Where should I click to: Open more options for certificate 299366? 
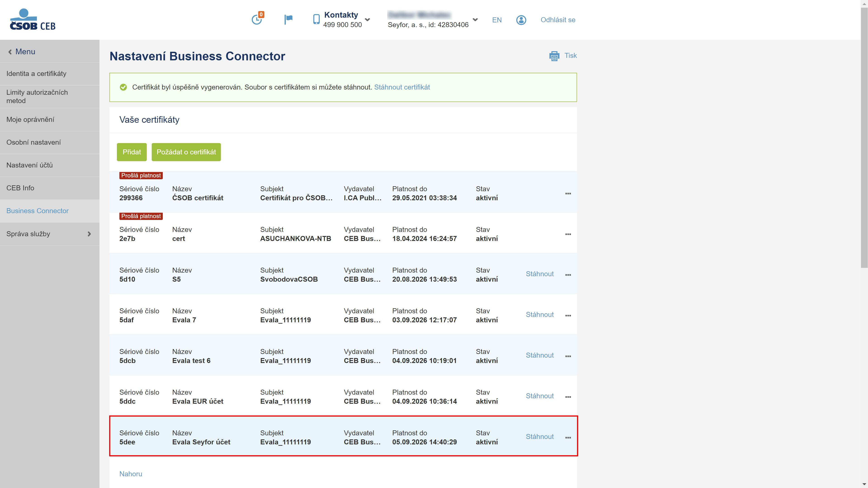click(x=568, y=194)
